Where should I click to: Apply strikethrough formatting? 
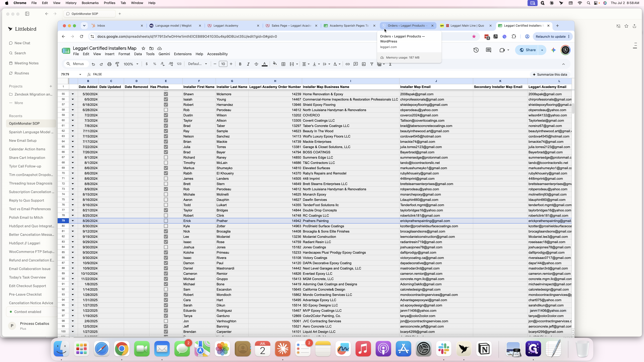click(x=256, y=64)
